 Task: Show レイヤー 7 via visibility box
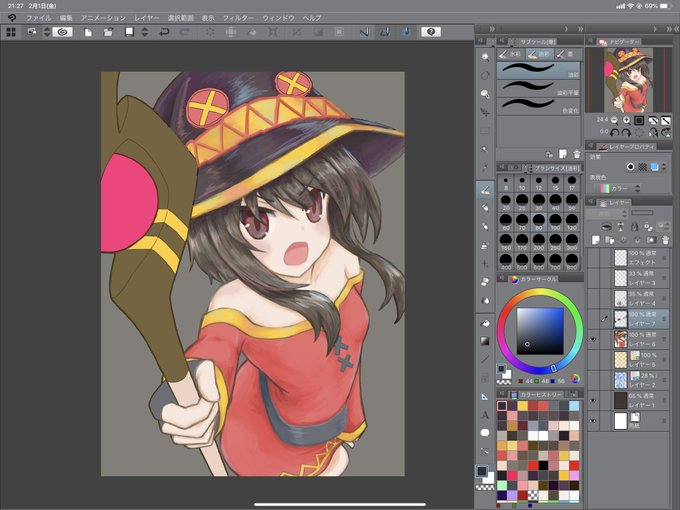[x=592, y=319]
